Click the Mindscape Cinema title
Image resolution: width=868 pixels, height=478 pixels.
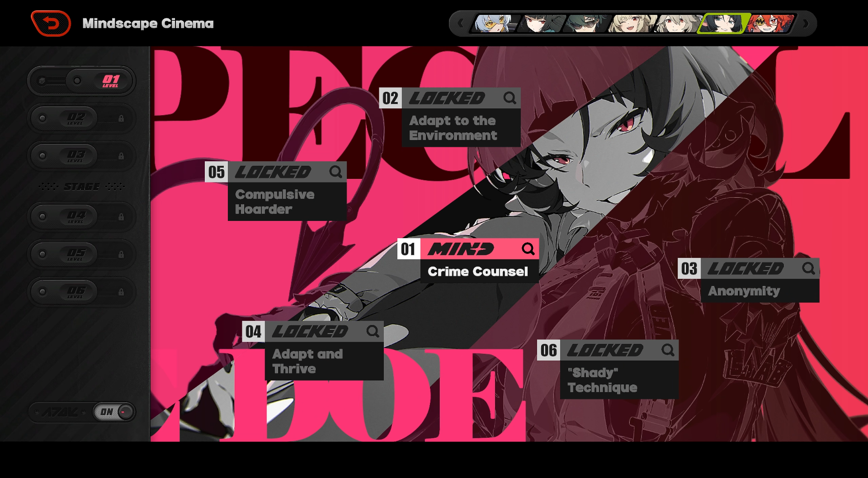pyautogui.click(x=148, y=23)
